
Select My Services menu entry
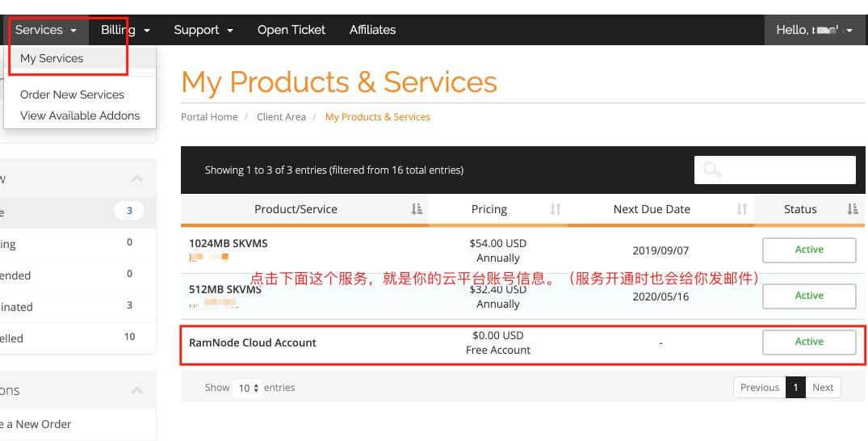pyautogui.click(x=52, y=58)
